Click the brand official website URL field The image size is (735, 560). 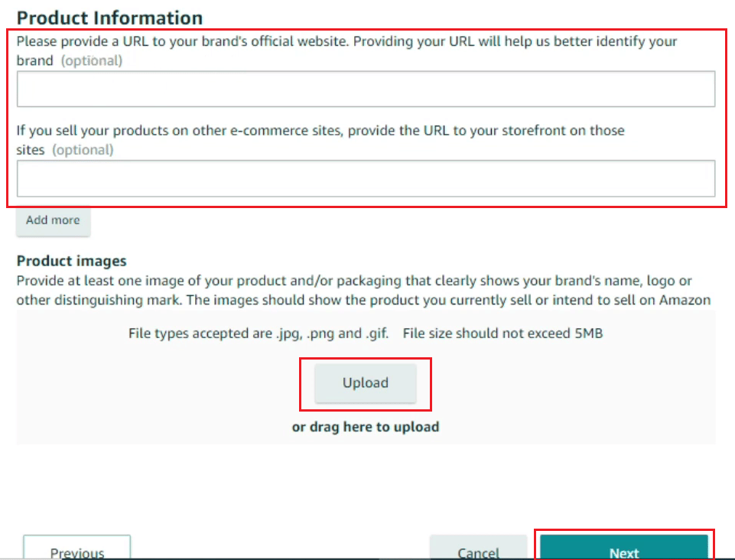coord(366,89)
